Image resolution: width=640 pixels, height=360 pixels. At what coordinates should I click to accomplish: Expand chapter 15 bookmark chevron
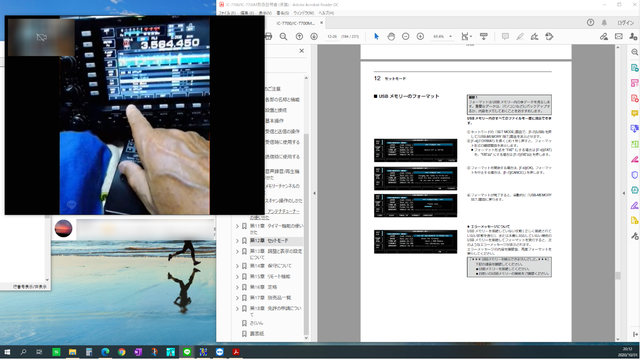[x=237, y=277]
